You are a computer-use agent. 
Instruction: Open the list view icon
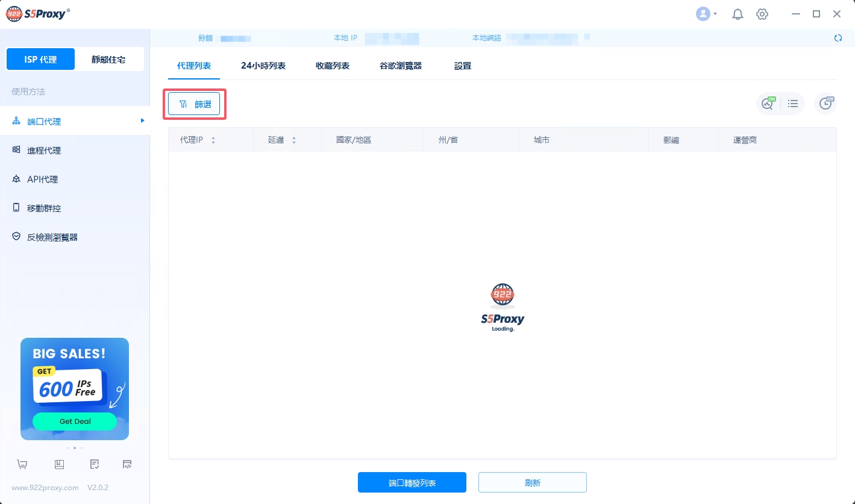click(x=793, y=104)
